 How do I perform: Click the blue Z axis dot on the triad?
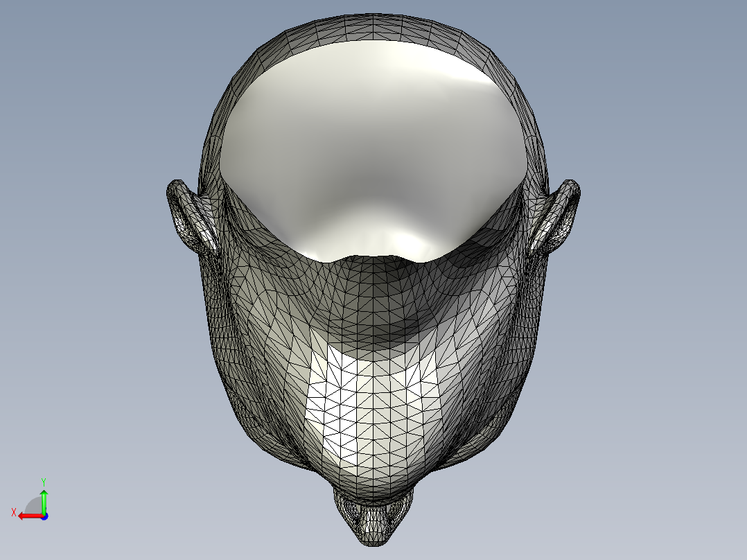point(44,516)
